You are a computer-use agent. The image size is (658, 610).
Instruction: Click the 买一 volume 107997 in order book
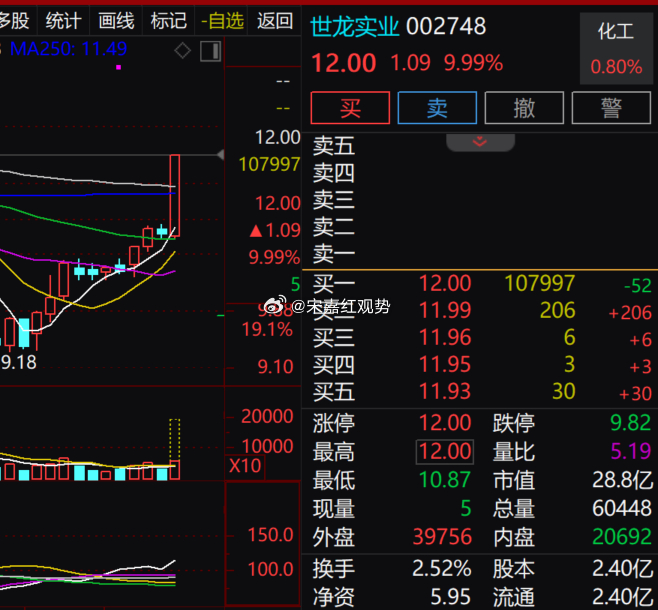tap(540, 284)
